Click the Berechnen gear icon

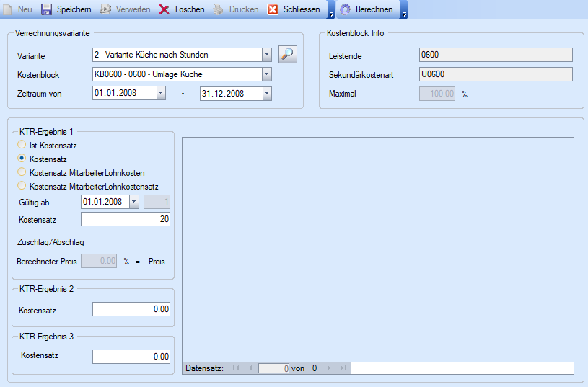[x=346, y=9]
